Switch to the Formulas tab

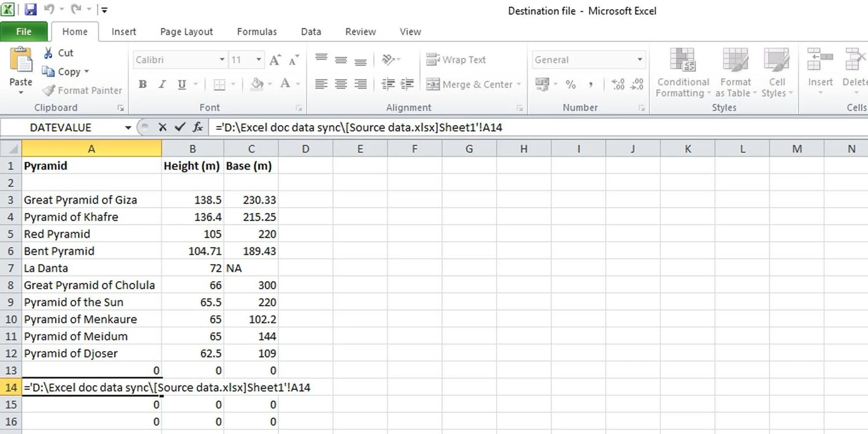[257, 32]
